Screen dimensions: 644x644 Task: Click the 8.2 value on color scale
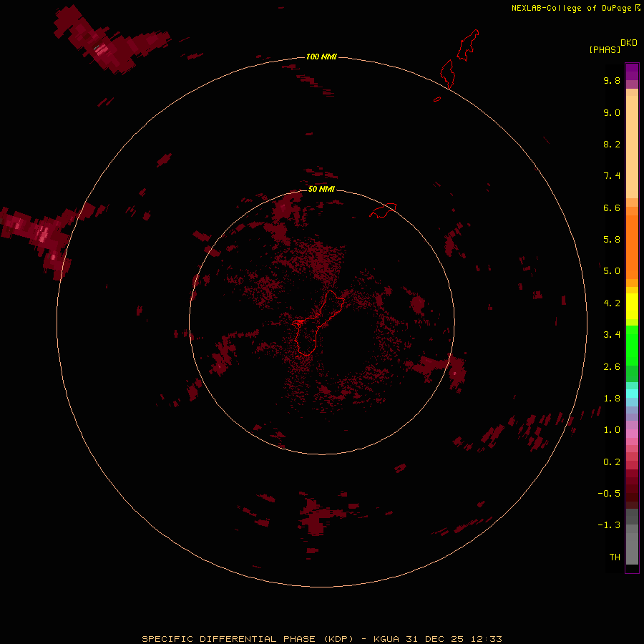(612, 144)
